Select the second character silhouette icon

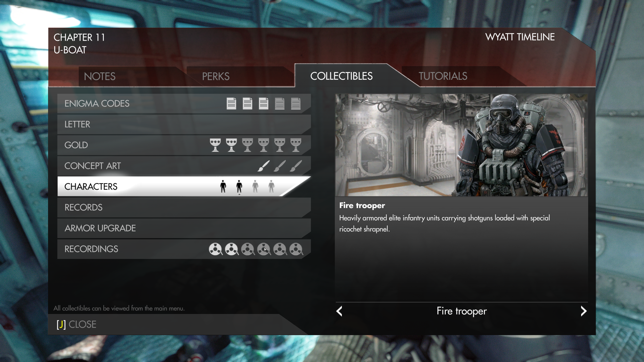239,186
